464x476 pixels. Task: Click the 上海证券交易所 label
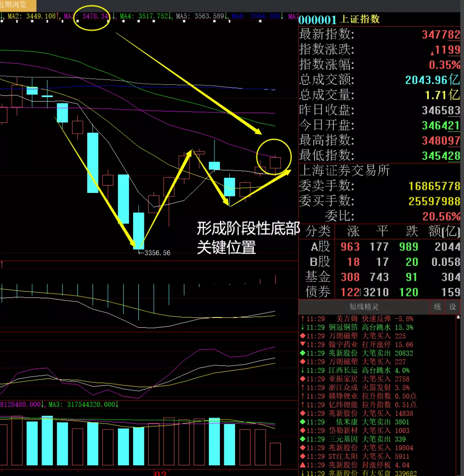tap(345, 171)
